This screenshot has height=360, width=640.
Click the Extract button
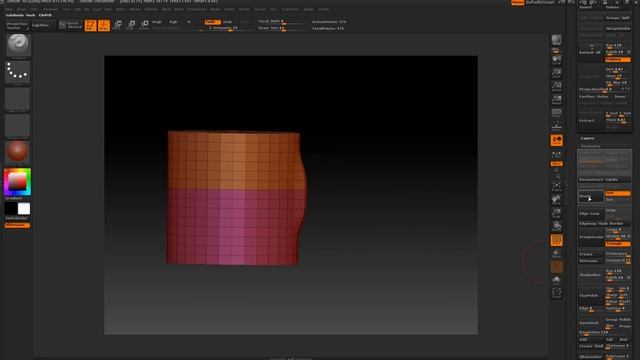click(x=591, y=120)
